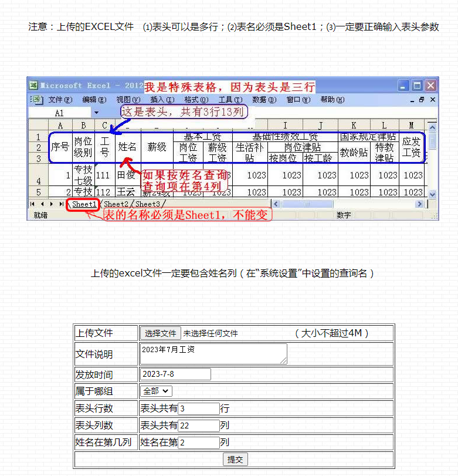Click the 数字 status bar indicator
The width and height of the screenshot is (458, 476).
tap(344, 215)
